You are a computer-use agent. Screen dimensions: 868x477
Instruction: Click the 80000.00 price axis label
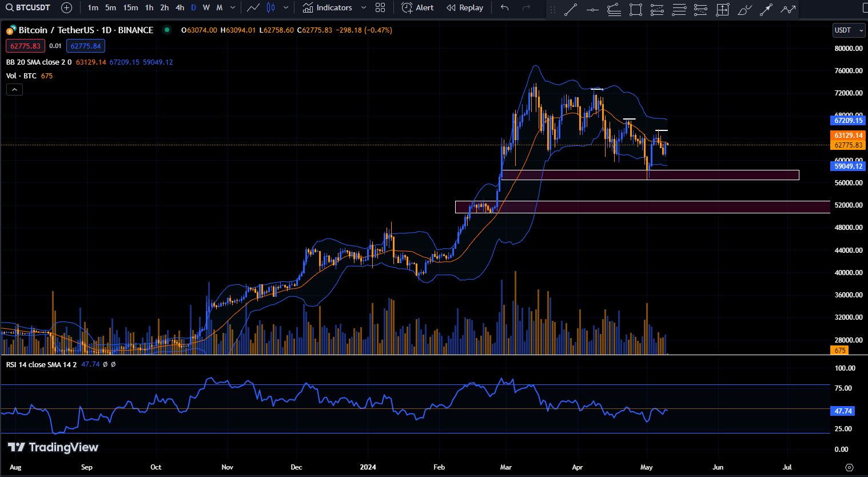[x=849, y=49]
